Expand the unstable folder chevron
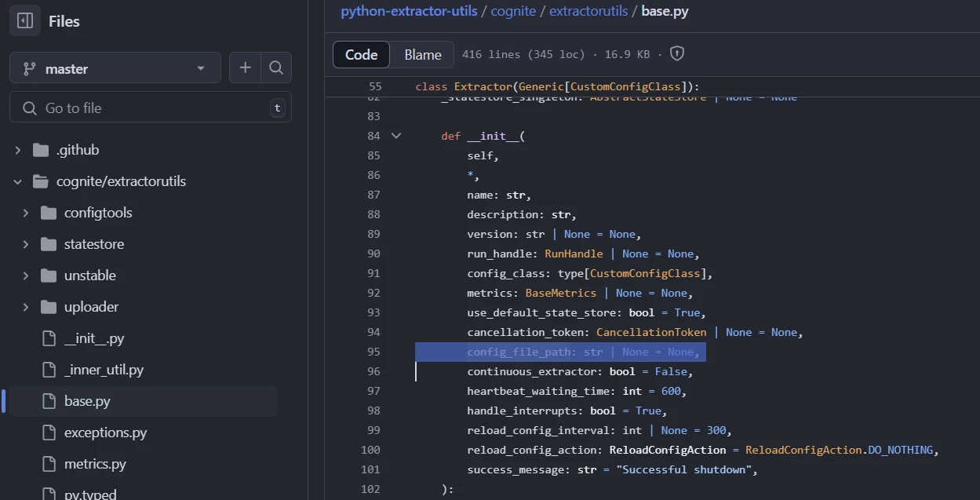The height and width of the screenshot is (500, 980). coord(26,276)
